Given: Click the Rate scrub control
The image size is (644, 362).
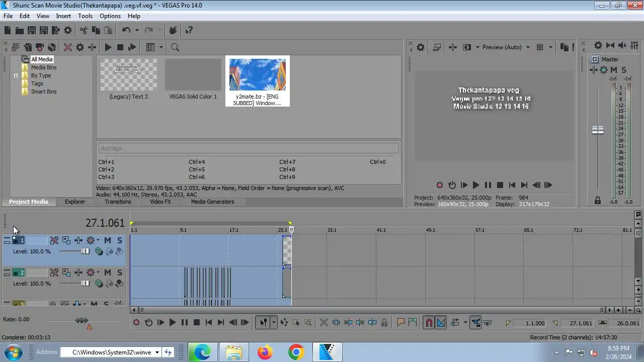Looking at the screenshot, I should (82, 320).
